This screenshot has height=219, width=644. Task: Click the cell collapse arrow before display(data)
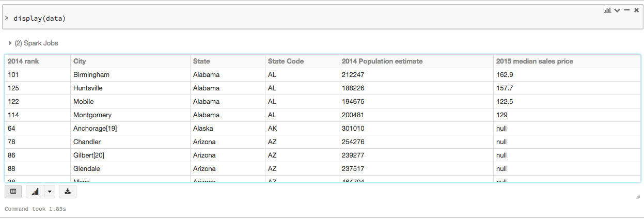point(6,19)
